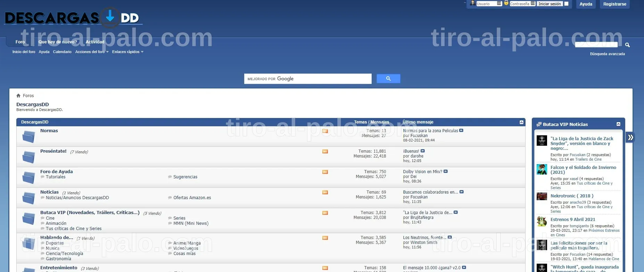Go to last post icon next to Buscamos colaboradores en...
Screen dimensions: 644x272
tap(462, 192)
